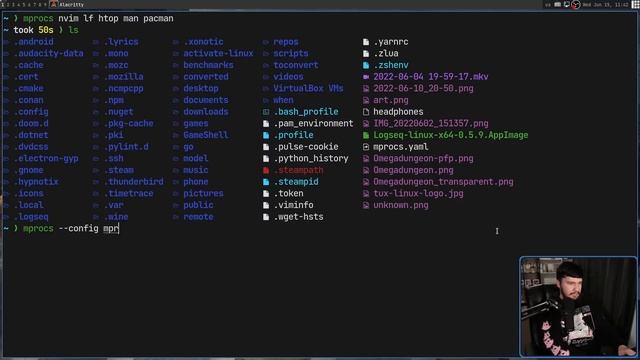Click the file icon beside .python_history

pyautogui.click(x=266, y=159)
